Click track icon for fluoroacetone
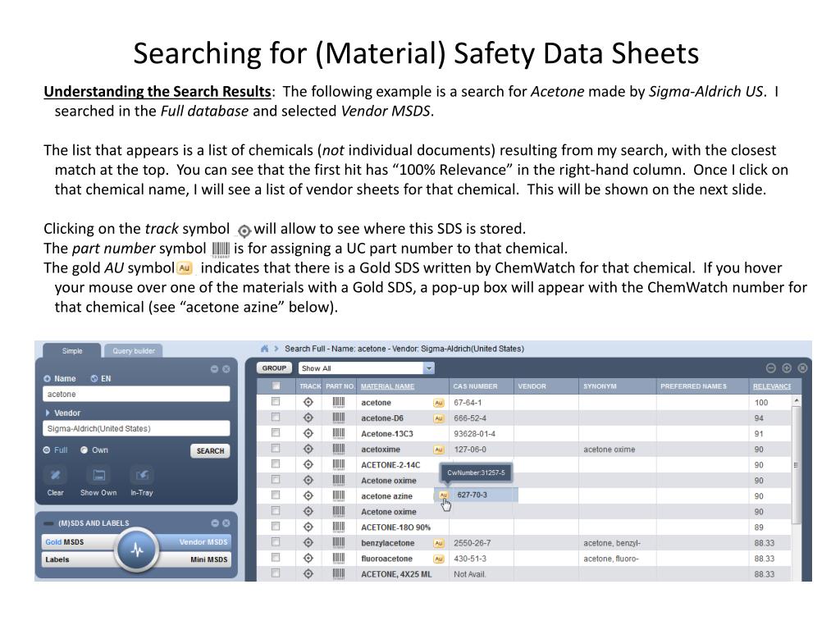The height and width of the screenshot is (630, 840). [x=308, y=558]
